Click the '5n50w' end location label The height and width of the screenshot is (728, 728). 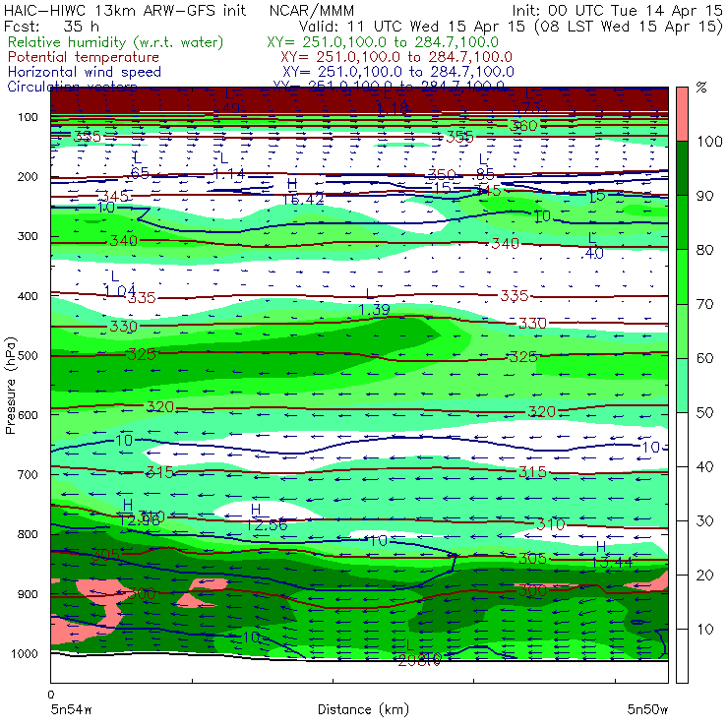pos(647,709)
